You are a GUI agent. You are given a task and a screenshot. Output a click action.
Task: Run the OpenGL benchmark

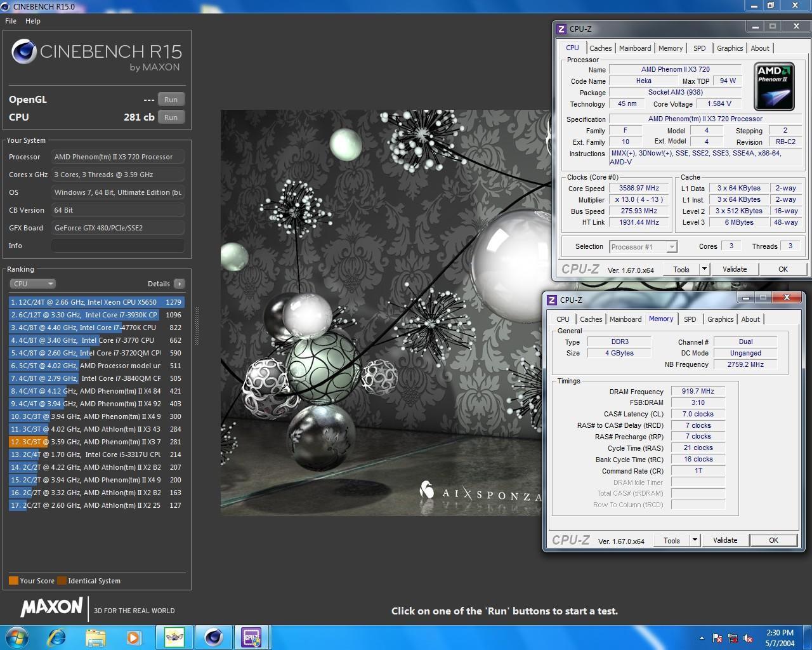coord(171,100)
